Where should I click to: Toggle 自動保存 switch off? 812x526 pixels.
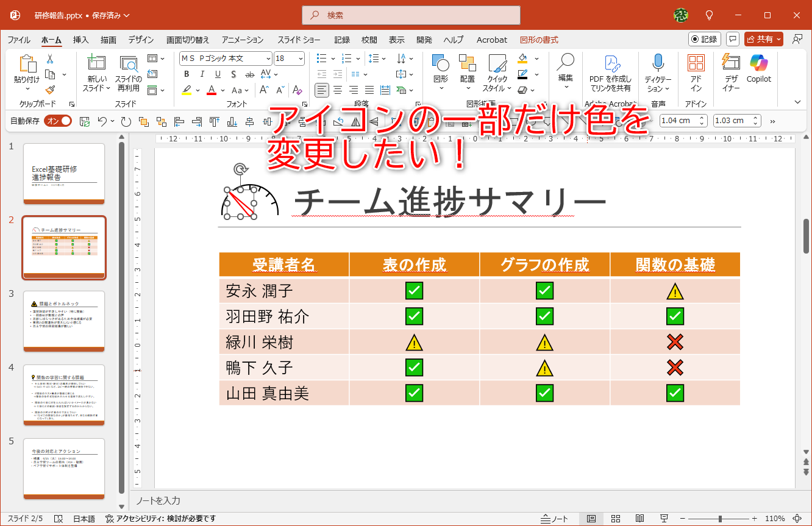point(59,121)
